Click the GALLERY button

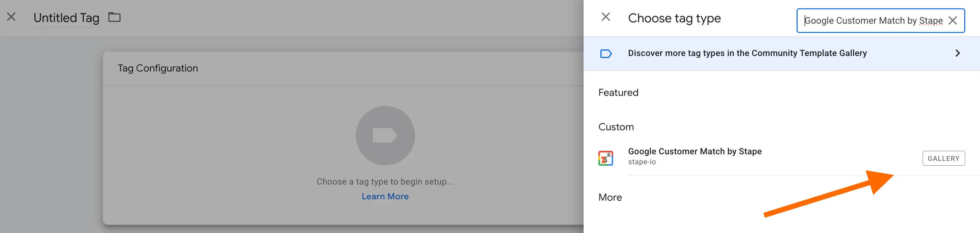tap(944, 158)
